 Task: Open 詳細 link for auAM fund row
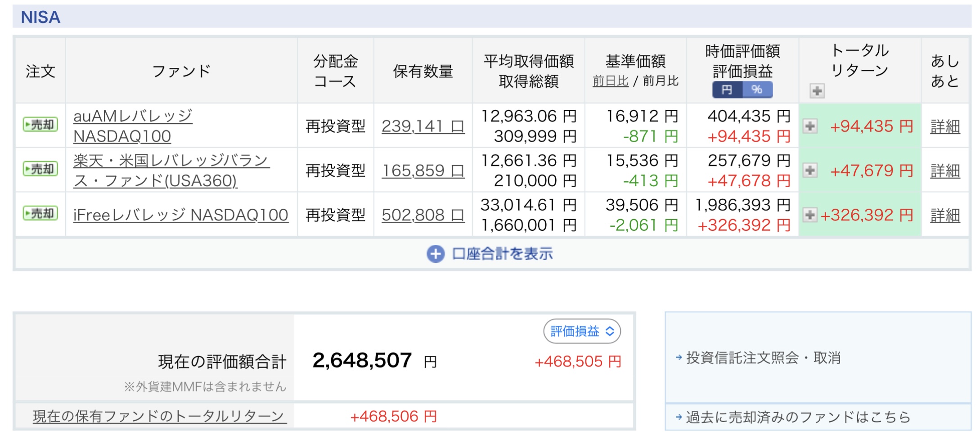click(x=945, y=126)
